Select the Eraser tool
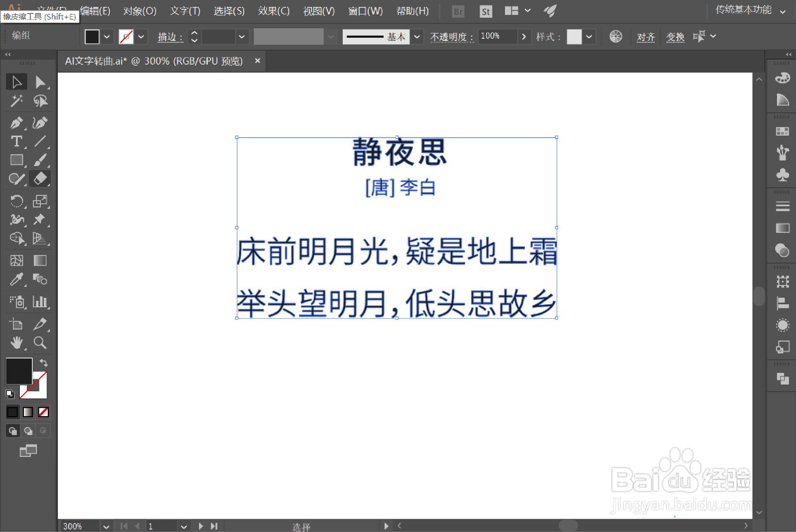The image size is (796, 532). [40, 178]
